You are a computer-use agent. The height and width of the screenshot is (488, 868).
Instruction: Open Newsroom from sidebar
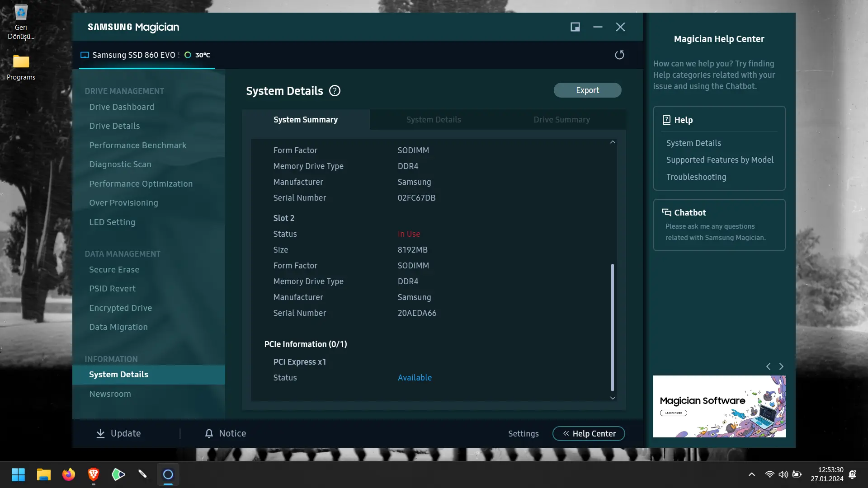click(x=110, y=394)
